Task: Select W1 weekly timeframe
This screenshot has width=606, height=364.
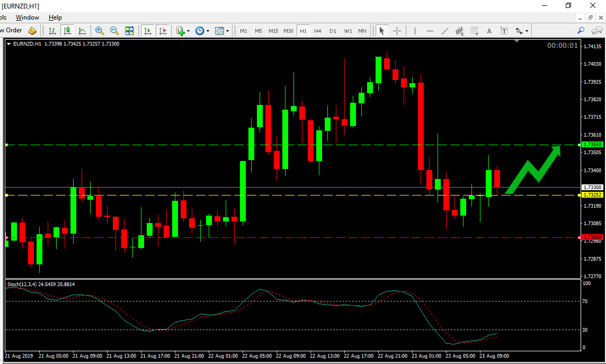Action: (x=348, y=31)
